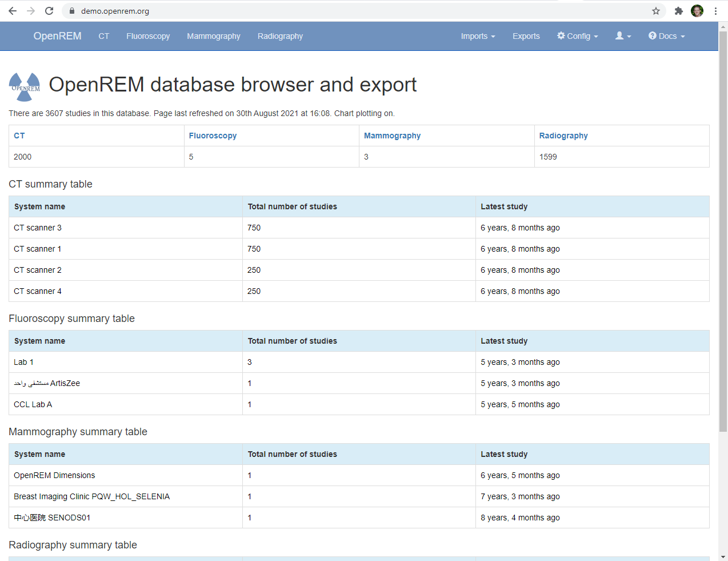Click the OpenREM brand link
The height and width of the screenshot is (561, 728).
point(57,36)
